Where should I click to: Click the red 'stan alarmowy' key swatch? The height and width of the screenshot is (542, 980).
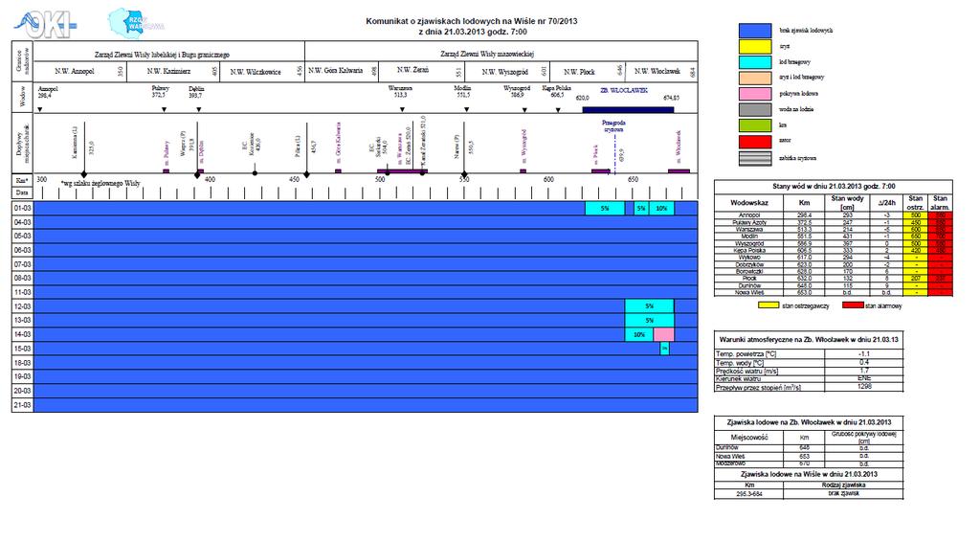click(853, 305)
